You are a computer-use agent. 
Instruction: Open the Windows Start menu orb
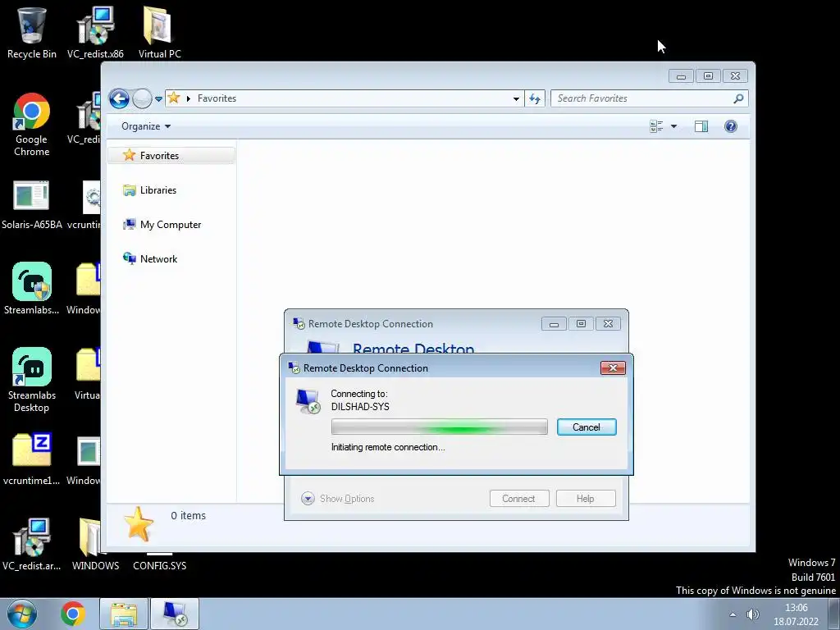click(21, 614)
